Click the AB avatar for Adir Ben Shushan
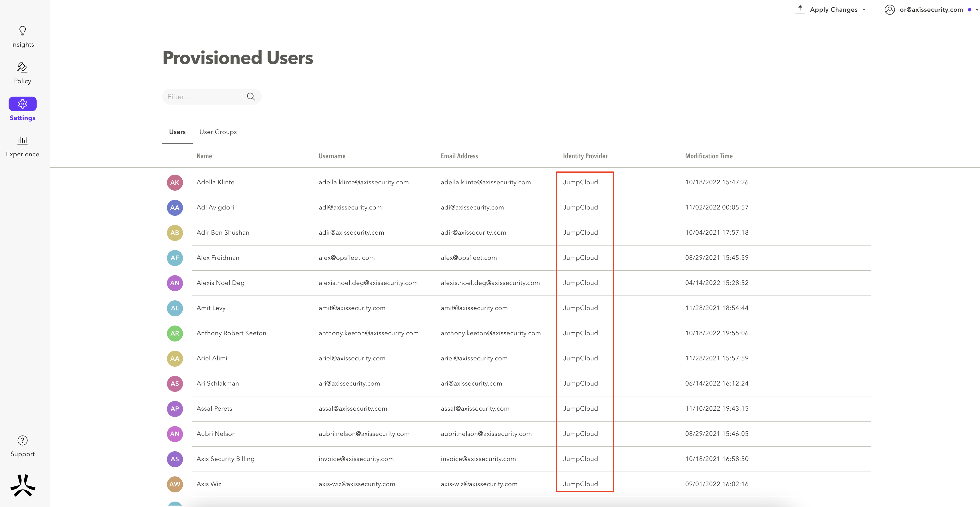 tap(175, 233)
